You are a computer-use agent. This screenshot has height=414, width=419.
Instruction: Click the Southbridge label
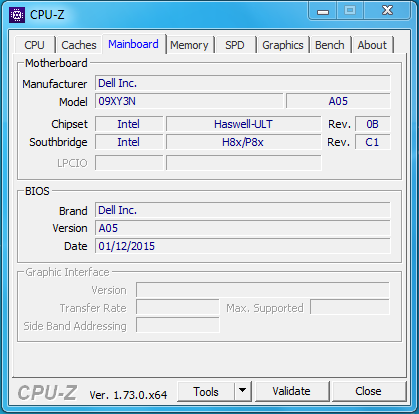58,142
